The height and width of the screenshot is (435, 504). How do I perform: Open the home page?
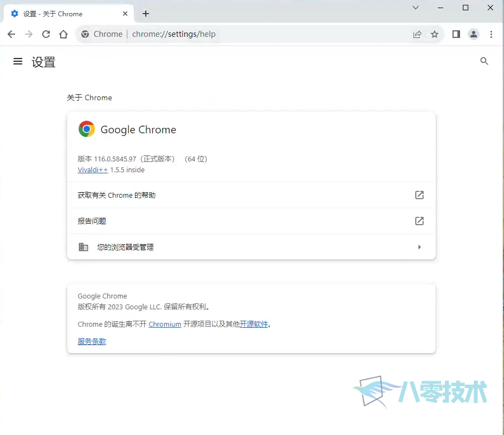coord(63,34)
